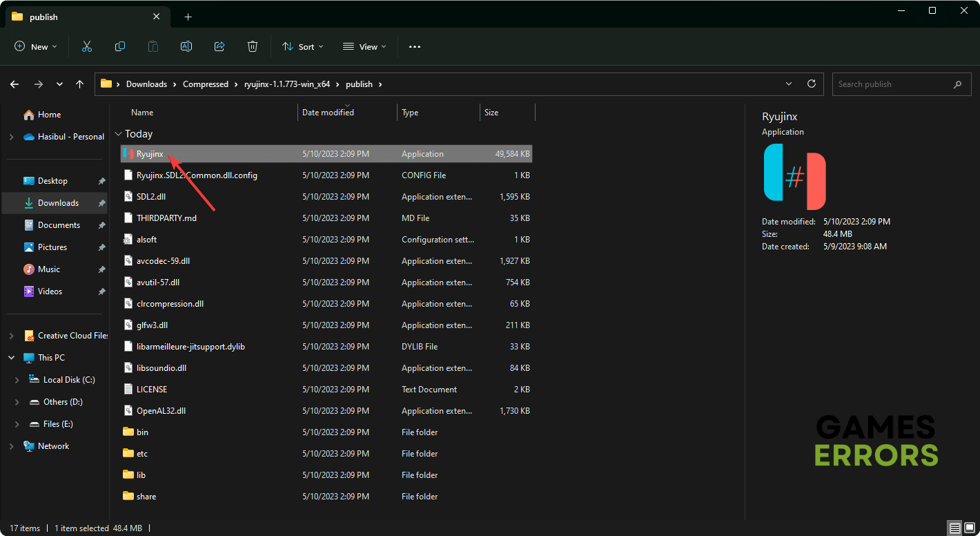Screen dimensions: 980x536
Task: Go up one folder with Up arrow
Action: click(x=80, y=84)
